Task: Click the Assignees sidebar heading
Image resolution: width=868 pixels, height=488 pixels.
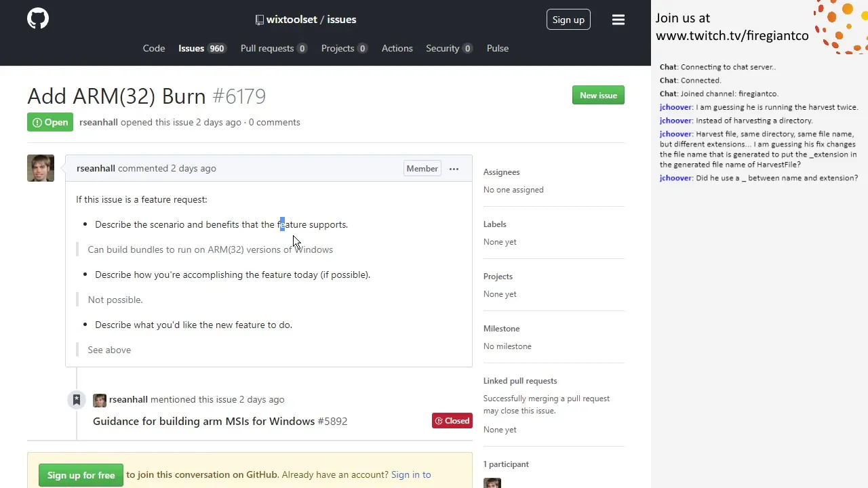Action: click(502, 172)
